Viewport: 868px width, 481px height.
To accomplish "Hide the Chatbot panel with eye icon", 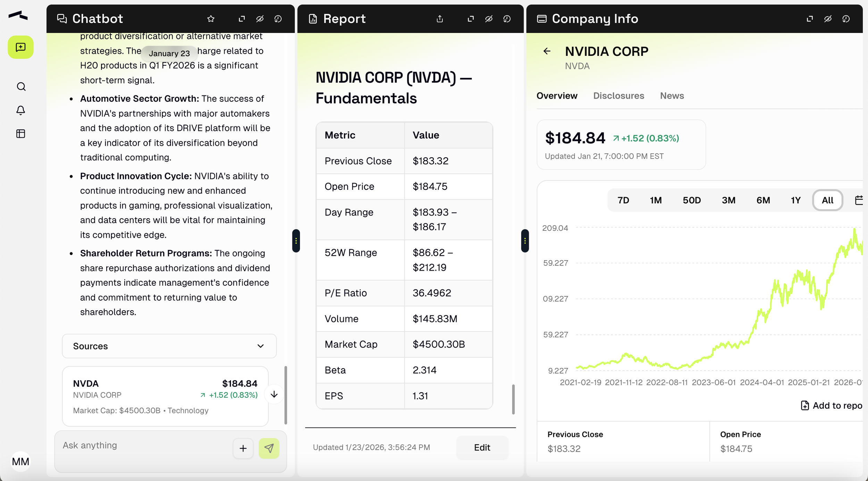I will pos(260,19).
